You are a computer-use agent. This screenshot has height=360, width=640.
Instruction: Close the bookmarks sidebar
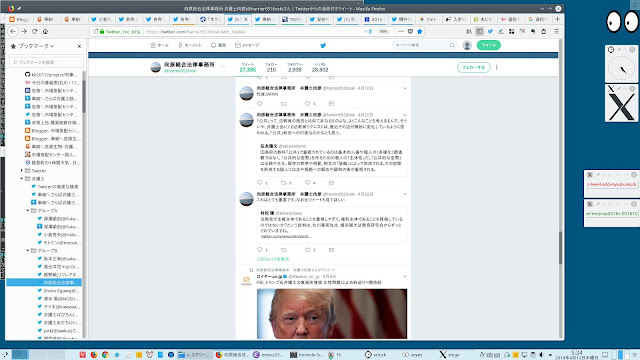click(x=79, y=47)
